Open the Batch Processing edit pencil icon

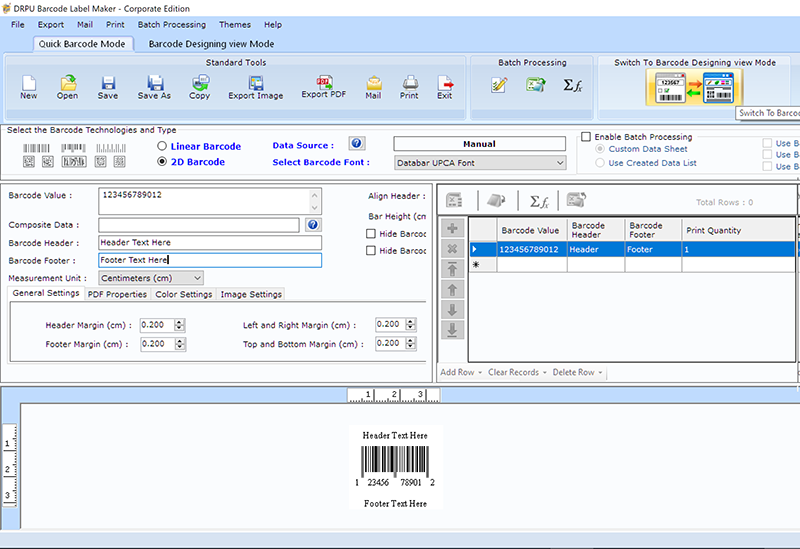[x=499, y=85]
